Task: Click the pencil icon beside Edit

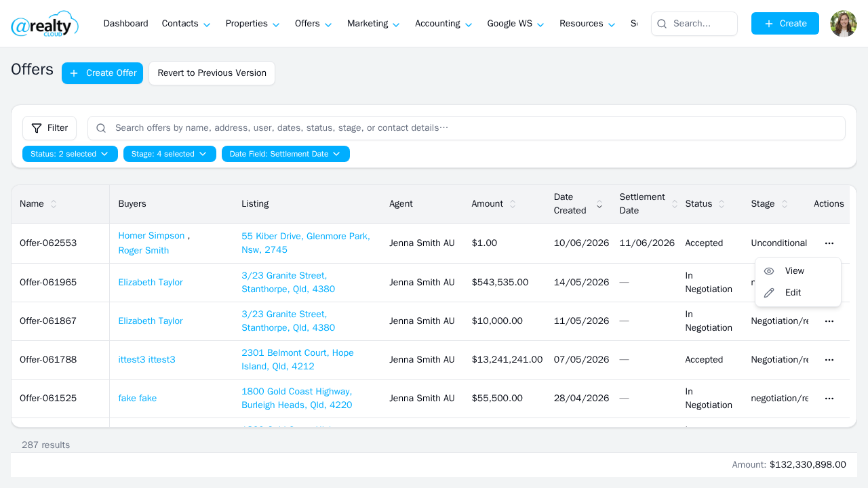Action: (x=769, y=293)
